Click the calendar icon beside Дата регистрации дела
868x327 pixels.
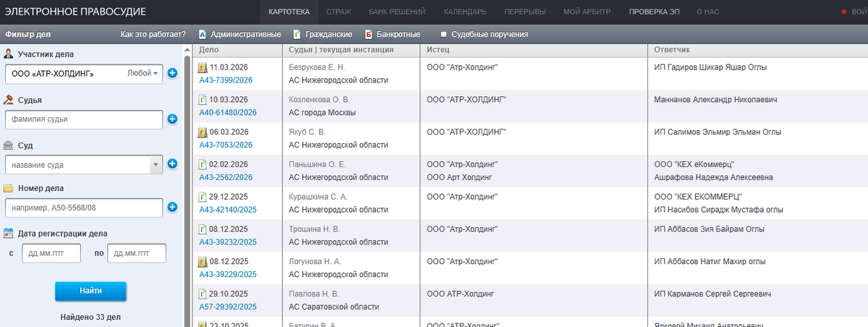[9, 234]
